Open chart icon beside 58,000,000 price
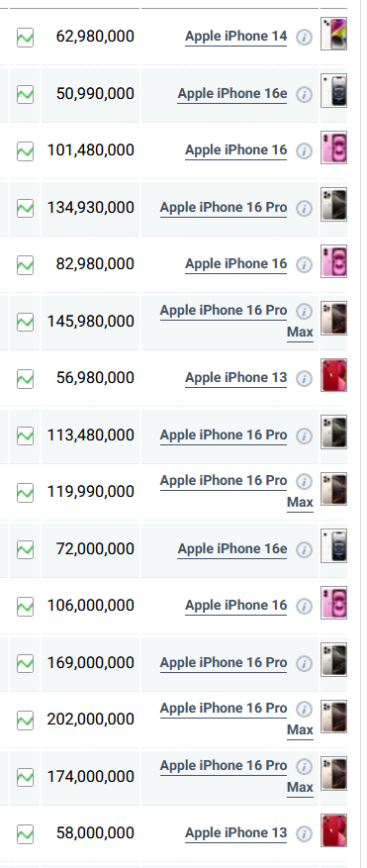 pos(25,833)
